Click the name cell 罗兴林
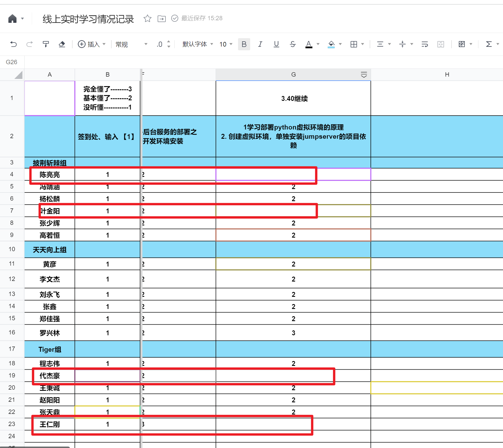This screenshot has height=448, width=503. [x=50, y=333]
